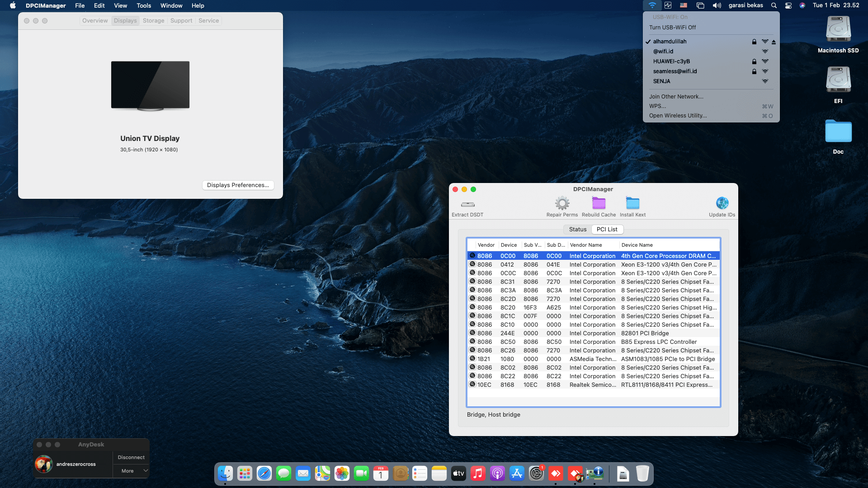
Task: Turn USB-WiFi Off in the Wi-Fi menu
Action: [673, 27]
